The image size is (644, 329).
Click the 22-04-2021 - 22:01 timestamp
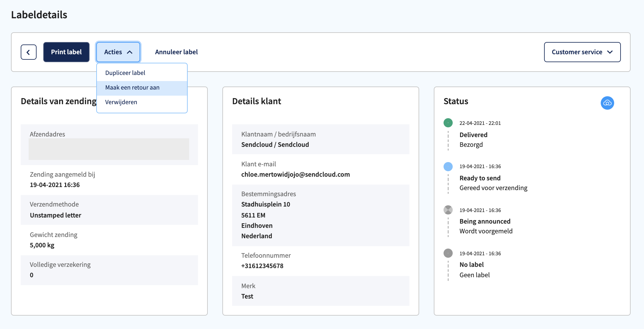point(480,123)
